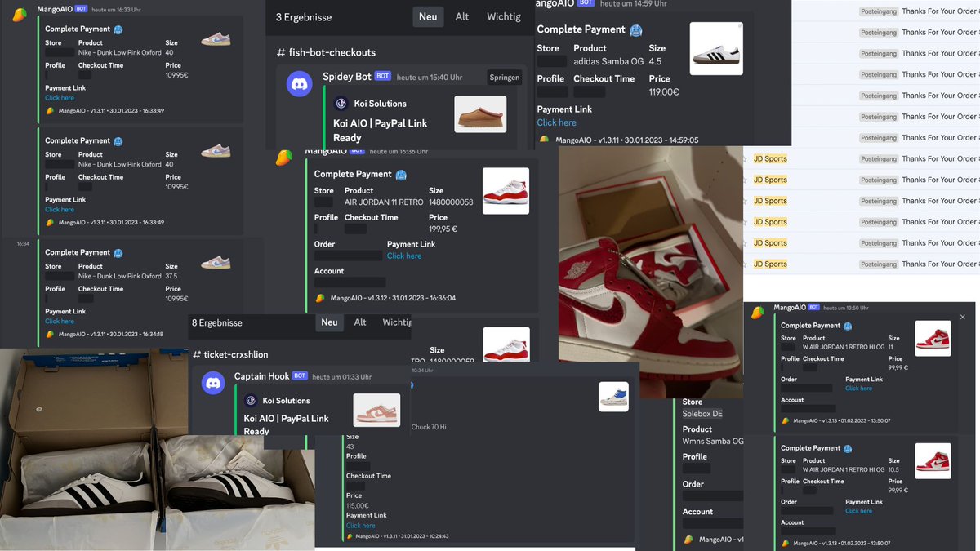Click the 'Wmns Samba OG' product value

click(x=713, y=442)
